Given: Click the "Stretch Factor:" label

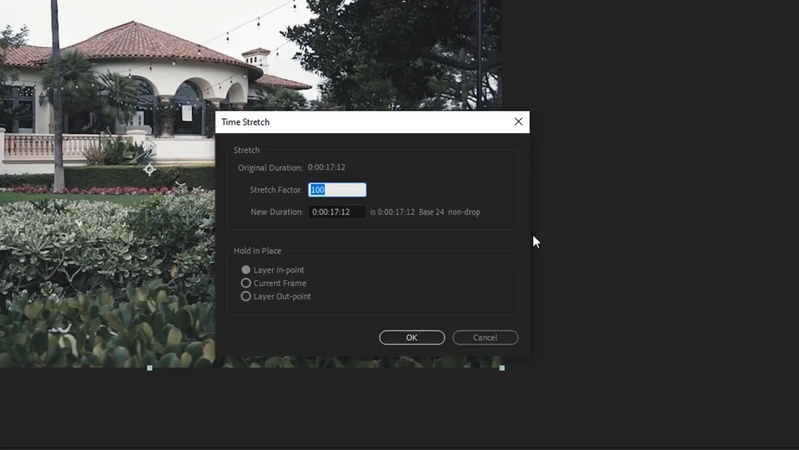Looking at the screenshot, I should 276,190.
